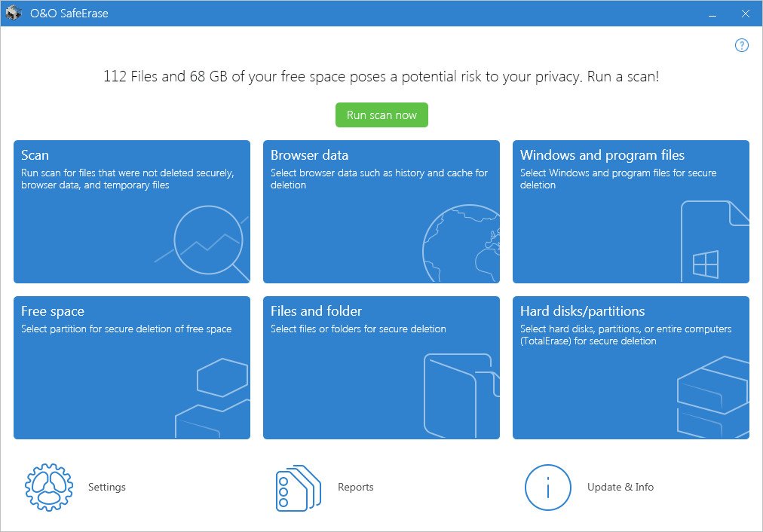Open the Browser data tile heading
The height and width of the screenshot is (532, 763).
(x=309, y=155)
